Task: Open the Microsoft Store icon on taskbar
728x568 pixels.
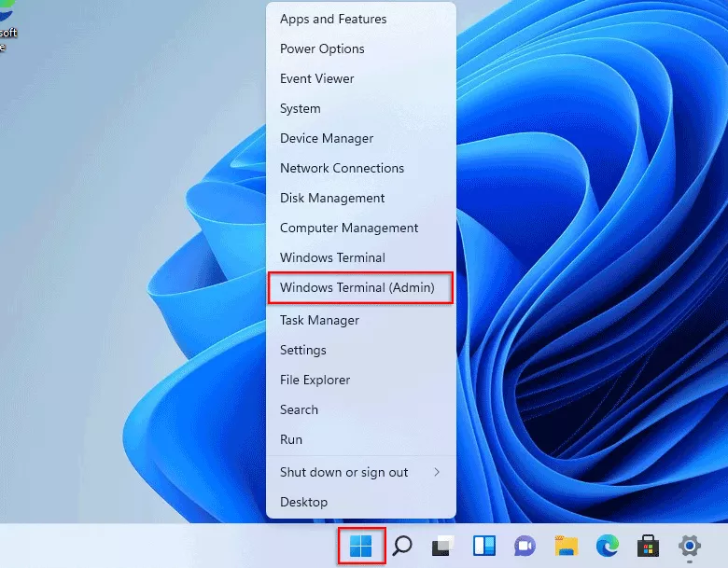Action: (x=648, y=546)
